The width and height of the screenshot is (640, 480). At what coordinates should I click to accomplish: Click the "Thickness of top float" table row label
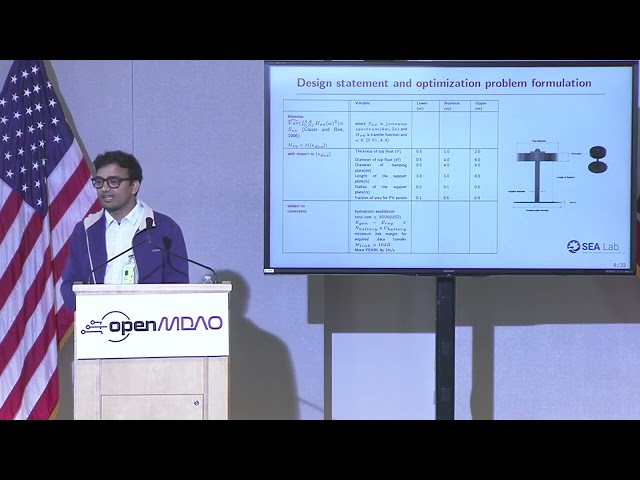click(378, 151)
